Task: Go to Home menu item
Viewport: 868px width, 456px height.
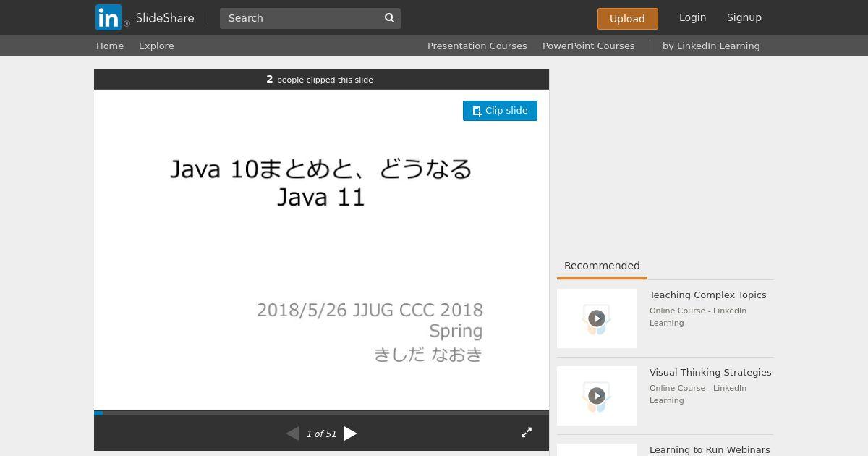Action: (110, 46)
